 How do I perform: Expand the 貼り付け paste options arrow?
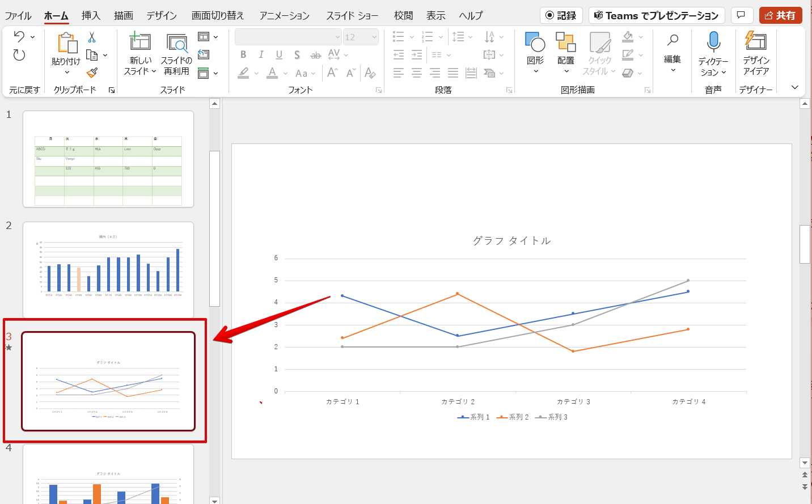(67, 72)
